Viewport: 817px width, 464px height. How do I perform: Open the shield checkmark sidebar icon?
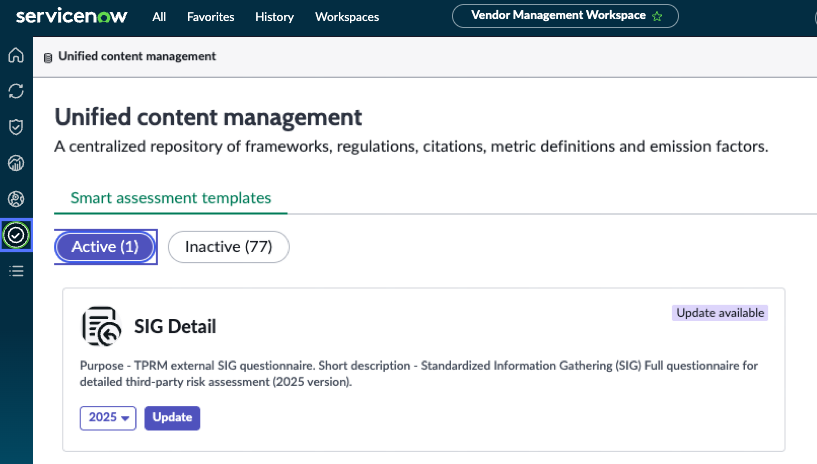16,127
